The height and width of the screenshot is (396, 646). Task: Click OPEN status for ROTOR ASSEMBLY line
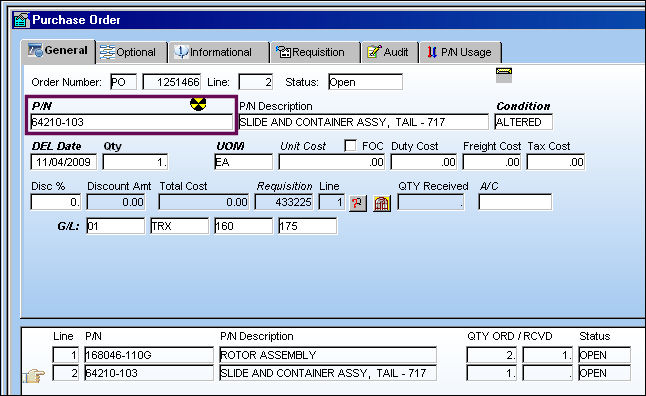[x=604, y=355]
